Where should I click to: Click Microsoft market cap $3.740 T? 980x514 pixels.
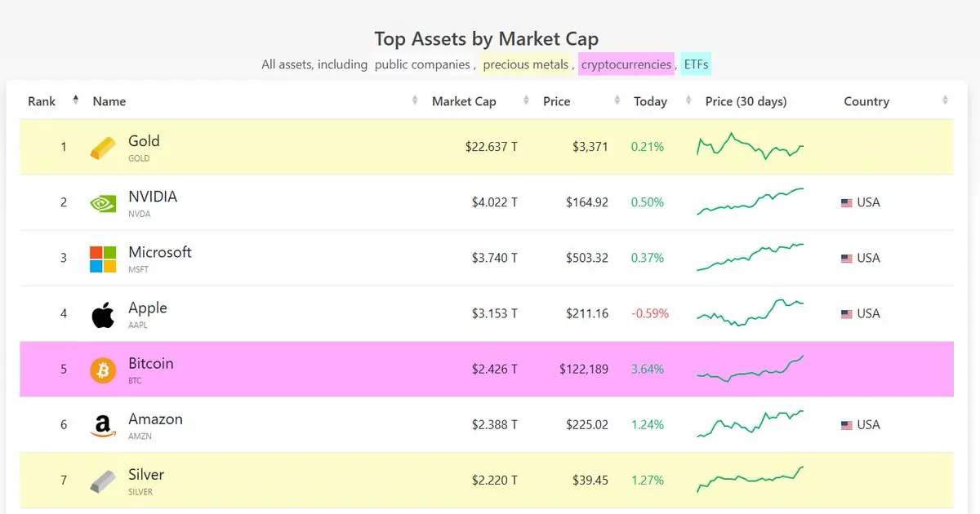click(495, 258)
